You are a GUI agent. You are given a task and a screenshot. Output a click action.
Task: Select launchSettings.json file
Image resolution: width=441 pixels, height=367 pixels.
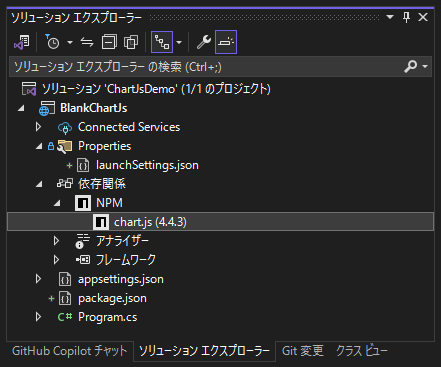click(x=147, y=165)
